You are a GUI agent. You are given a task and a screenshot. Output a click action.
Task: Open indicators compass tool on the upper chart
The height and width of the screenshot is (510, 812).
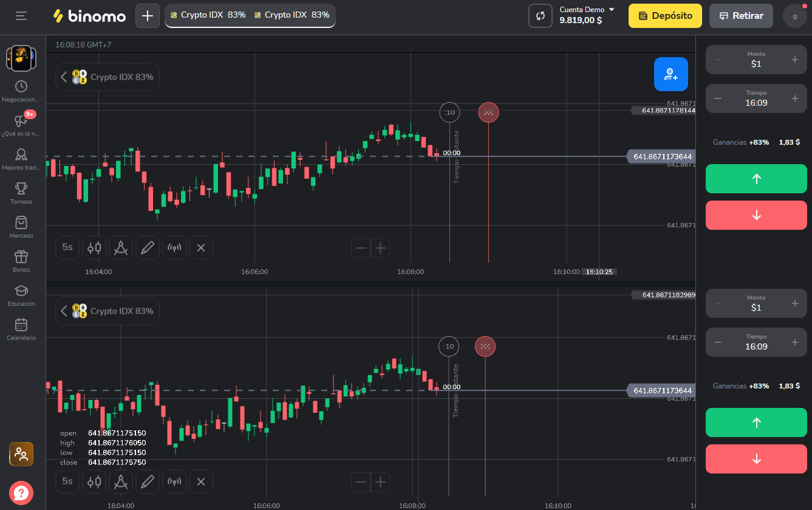click(121, 247)
